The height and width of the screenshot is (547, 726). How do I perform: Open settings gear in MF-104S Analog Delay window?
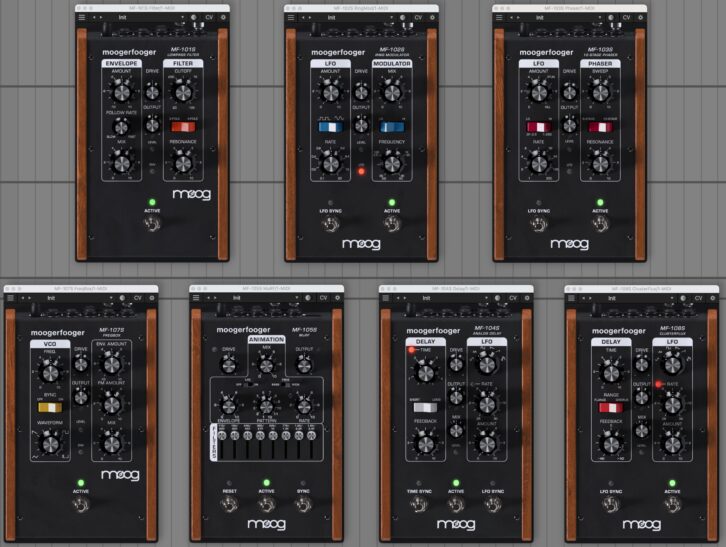527,298
